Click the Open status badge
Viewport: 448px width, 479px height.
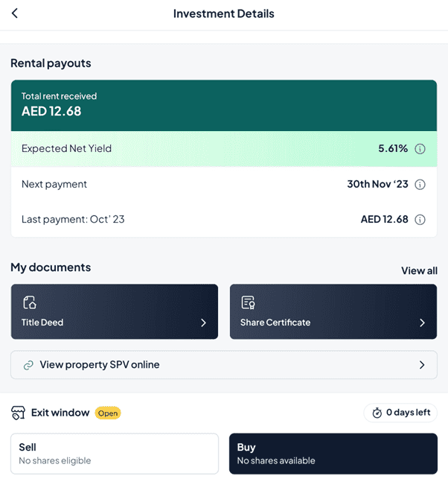point(108,413)
